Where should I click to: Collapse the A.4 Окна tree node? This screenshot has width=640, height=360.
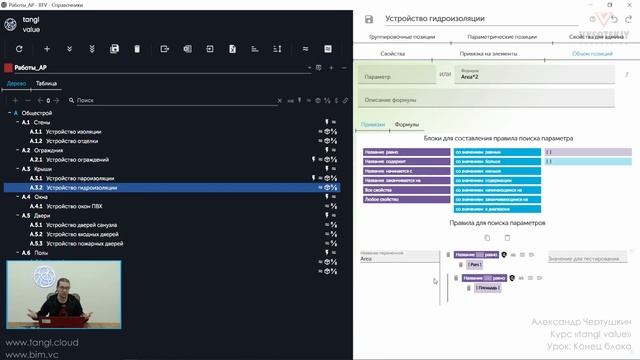[x=18, y=197]
